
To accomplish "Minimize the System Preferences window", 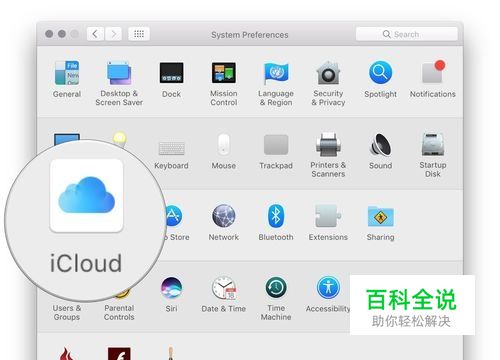I will pyautogui.click(x=62, y=34).
